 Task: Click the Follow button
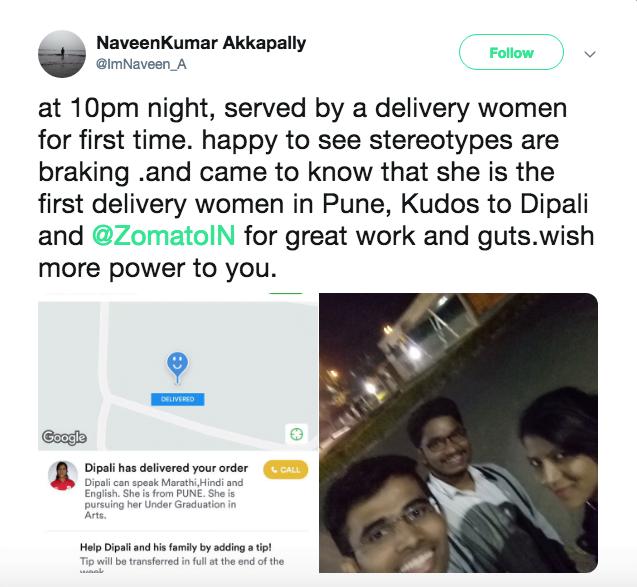511,52
